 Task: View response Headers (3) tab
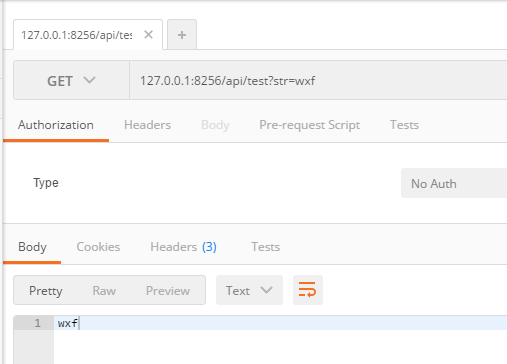pyautogui.click(x=183, y=247)
